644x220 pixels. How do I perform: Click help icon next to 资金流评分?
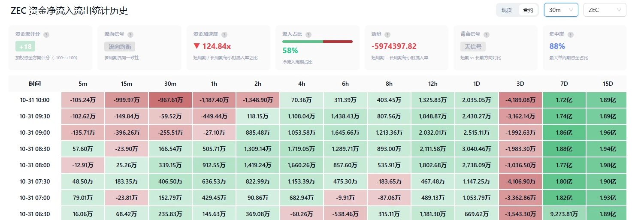pos(46,35)
